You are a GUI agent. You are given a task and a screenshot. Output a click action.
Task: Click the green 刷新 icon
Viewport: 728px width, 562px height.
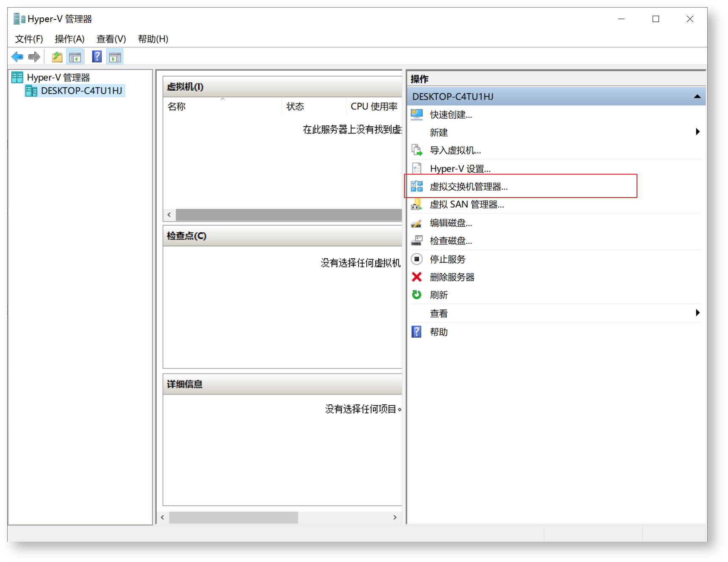pyautogui.click(x=417, y=295)
